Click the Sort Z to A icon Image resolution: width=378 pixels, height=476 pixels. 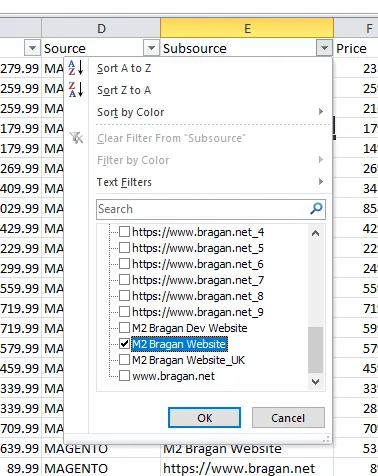(76, 90)
